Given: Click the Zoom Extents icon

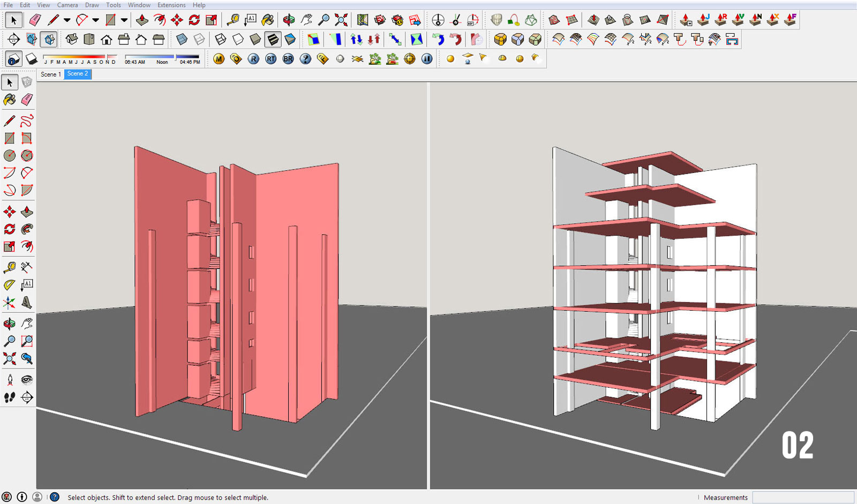Looking at the screenshot, I should coord(341,19).
